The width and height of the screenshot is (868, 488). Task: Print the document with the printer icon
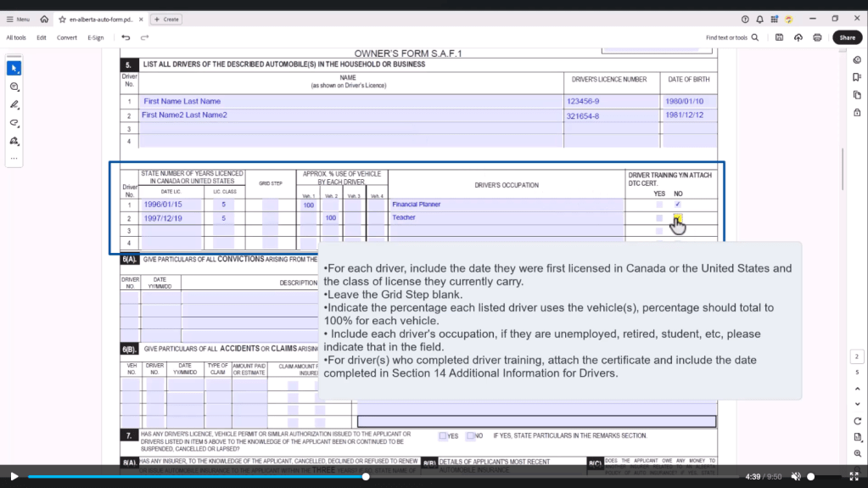coord(817,37)
